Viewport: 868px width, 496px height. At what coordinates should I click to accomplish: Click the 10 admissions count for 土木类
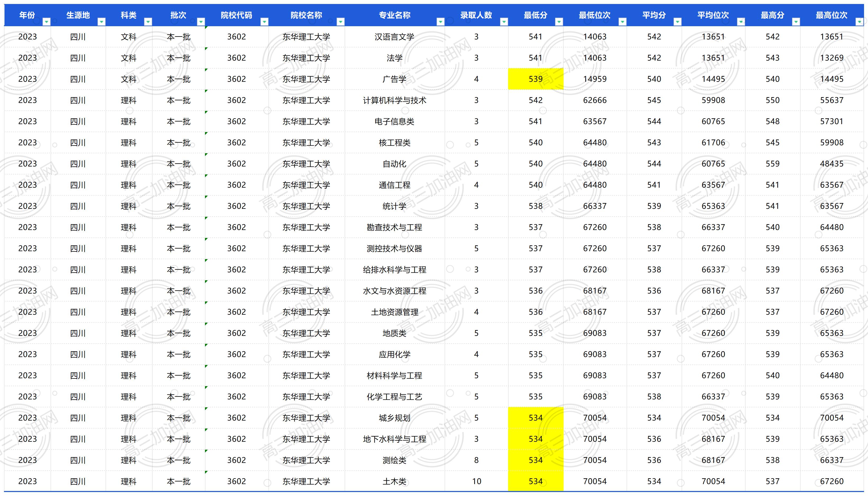pyautogui.click(x=477, y=481)
